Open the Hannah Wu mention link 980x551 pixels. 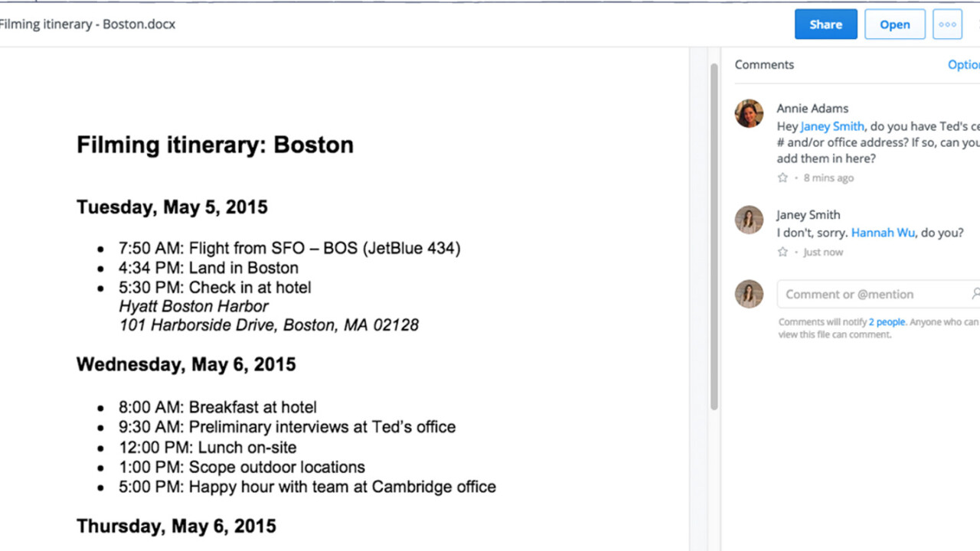pos(883,233)
